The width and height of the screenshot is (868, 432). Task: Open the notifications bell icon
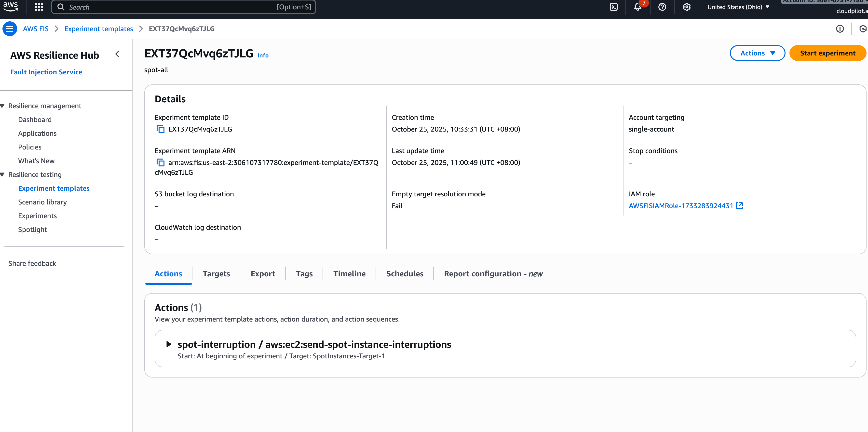[x=637, y=7]
